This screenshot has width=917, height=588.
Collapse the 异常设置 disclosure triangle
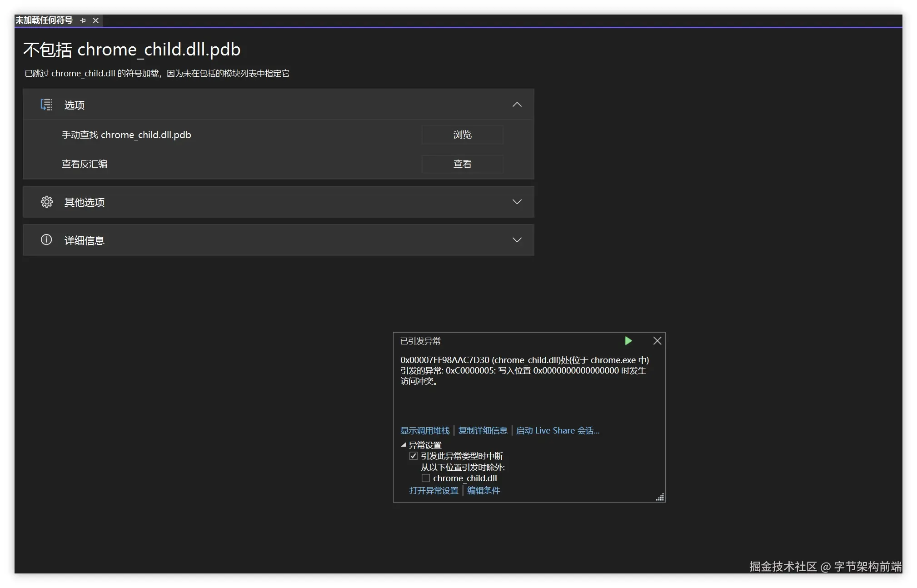click(404, 445)
